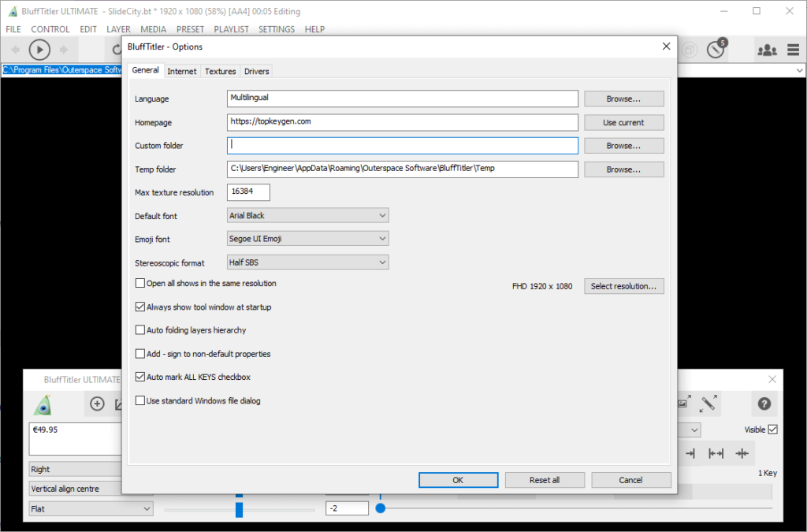Open the Vertical align centre dropdown
The width and height of the screenshot is (807, 532).
(75, 489)
